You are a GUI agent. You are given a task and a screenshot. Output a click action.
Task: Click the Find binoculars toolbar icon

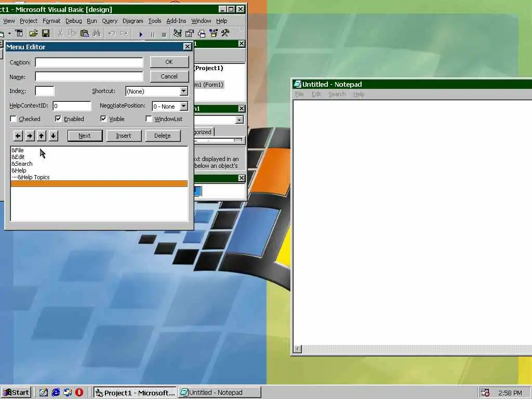(x=96, y=33)
